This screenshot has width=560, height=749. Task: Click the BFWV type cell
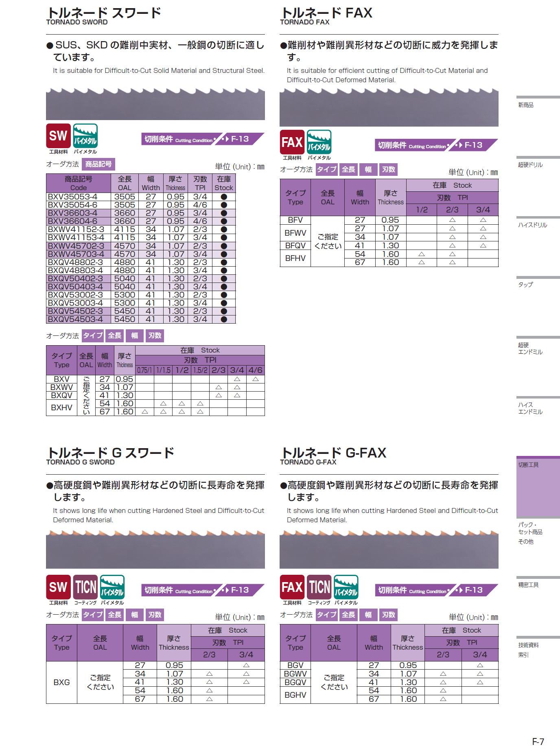point(295,233)
